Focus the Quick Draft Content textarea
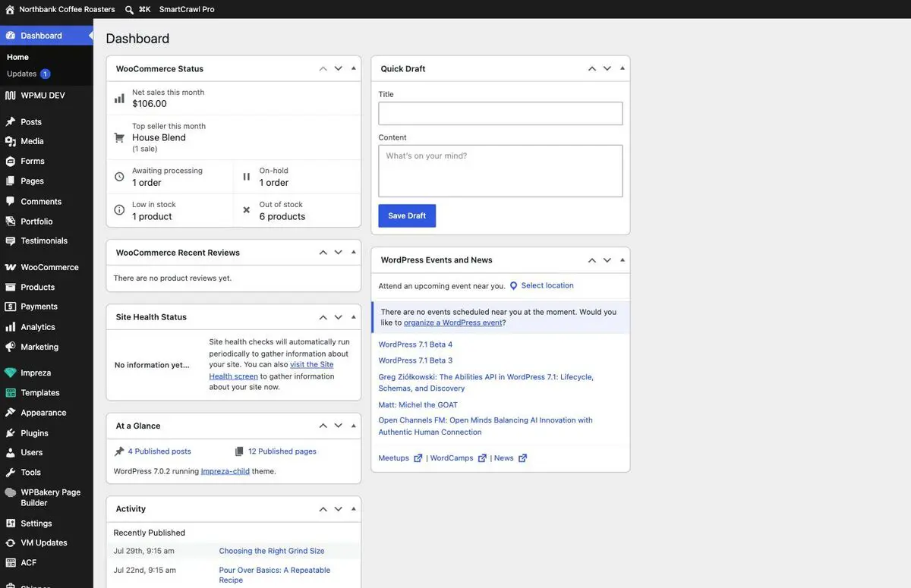911x588 pixels. pos(500,171)
